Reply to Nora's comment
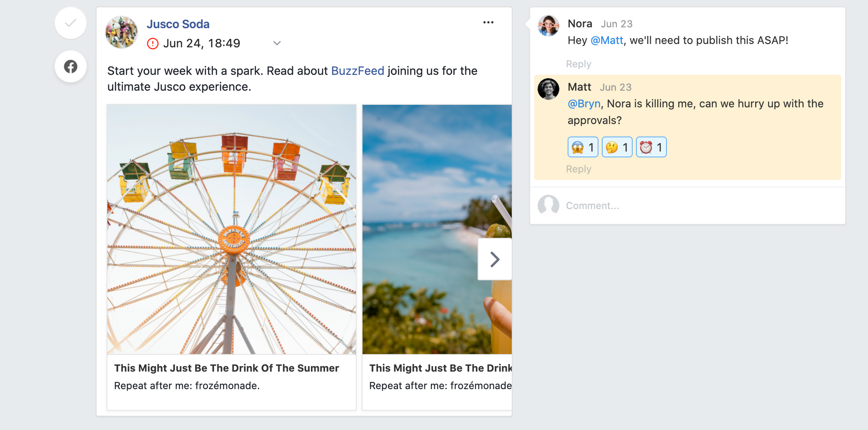Image resolution: width=868 pixels, height=430 pixels. [579, 64]
